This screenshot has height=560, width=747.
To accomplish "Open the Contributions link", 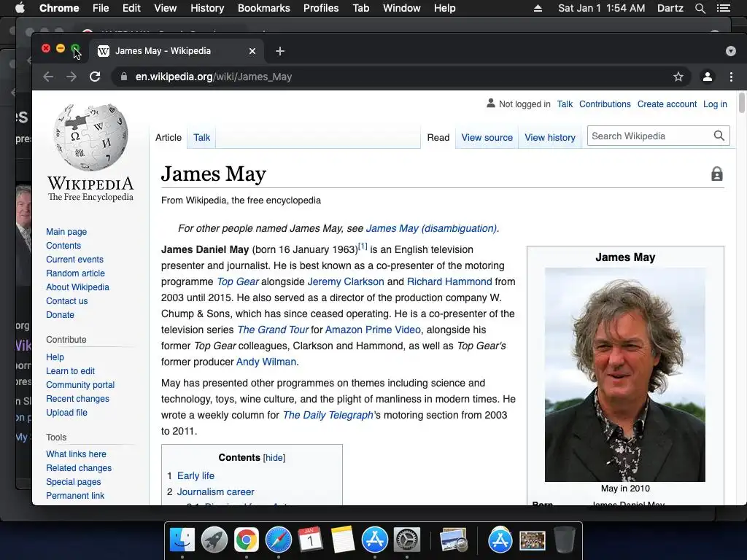I will [605, 104].
